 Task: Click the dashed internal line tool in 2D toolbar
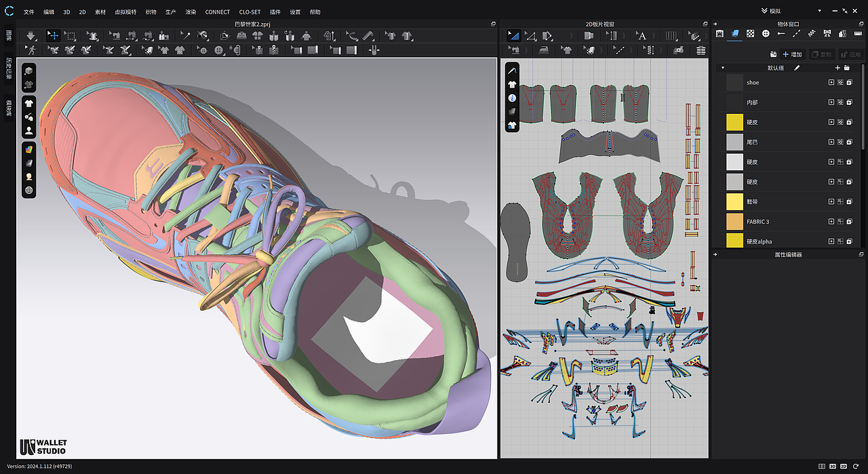[x=618, y=50]
